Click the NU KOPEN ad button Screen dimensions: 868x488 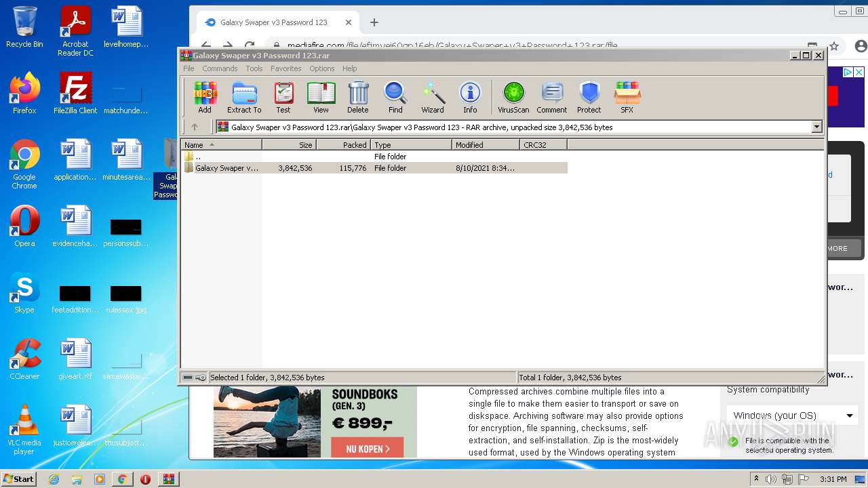click(368, 448)
